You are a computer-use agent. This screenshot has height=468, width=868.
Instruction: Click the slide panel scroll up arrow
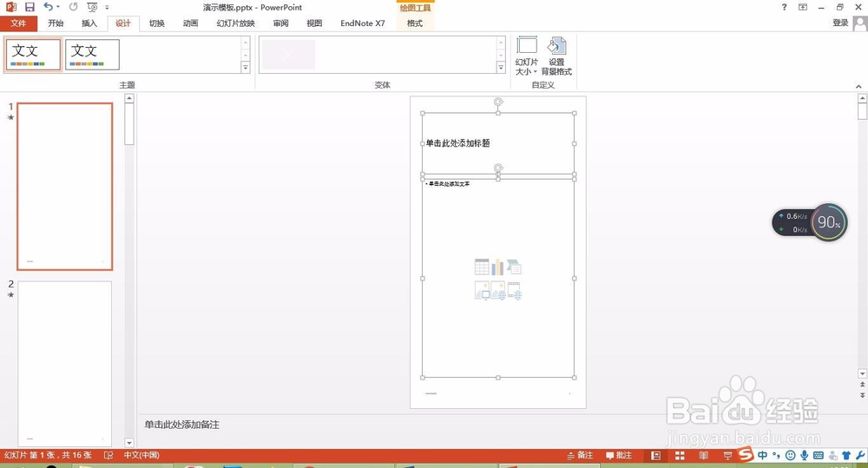(129, 99)
